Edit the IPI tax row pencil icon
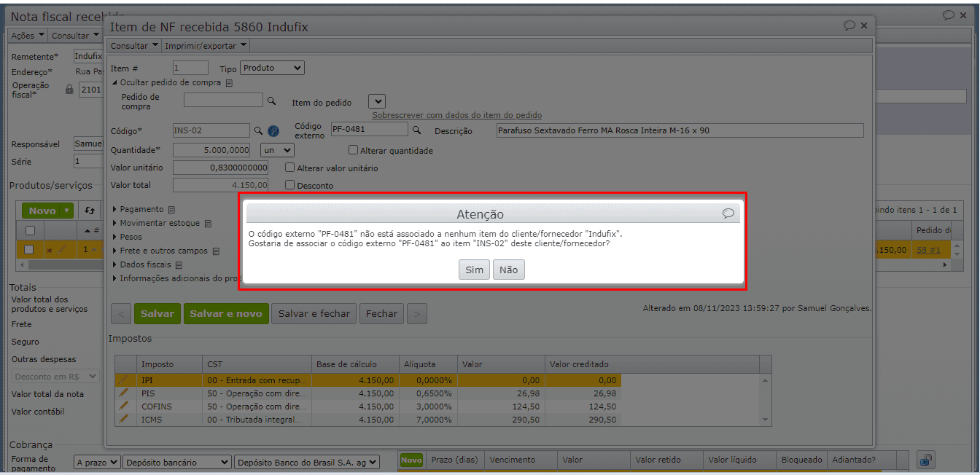Image resolution: width=980 pixels, height=475 pixels. pos(124,380)
